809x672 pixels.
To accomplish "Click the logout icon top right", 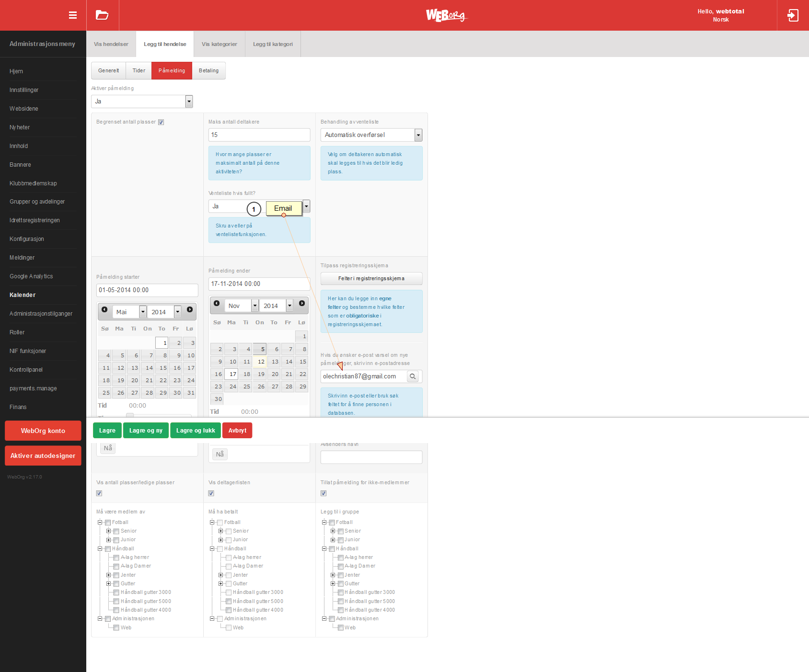I will [x=793, y=15].
